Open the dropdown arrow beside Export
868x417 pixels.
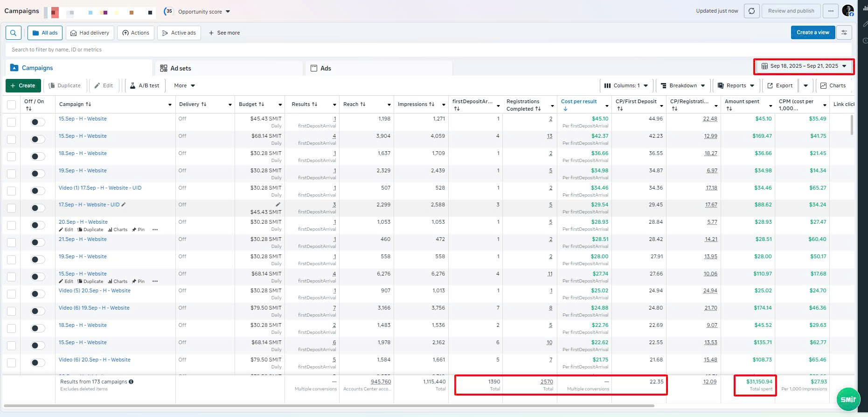[806, 85]
